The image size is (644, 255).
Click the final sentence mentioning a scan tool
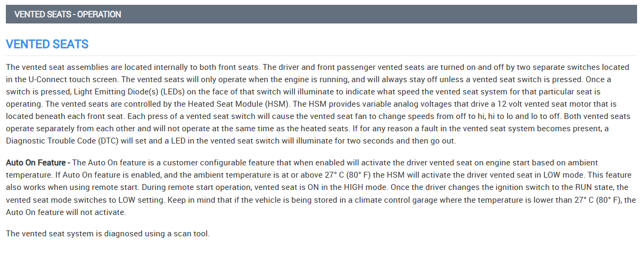click(x=108, y=234)
